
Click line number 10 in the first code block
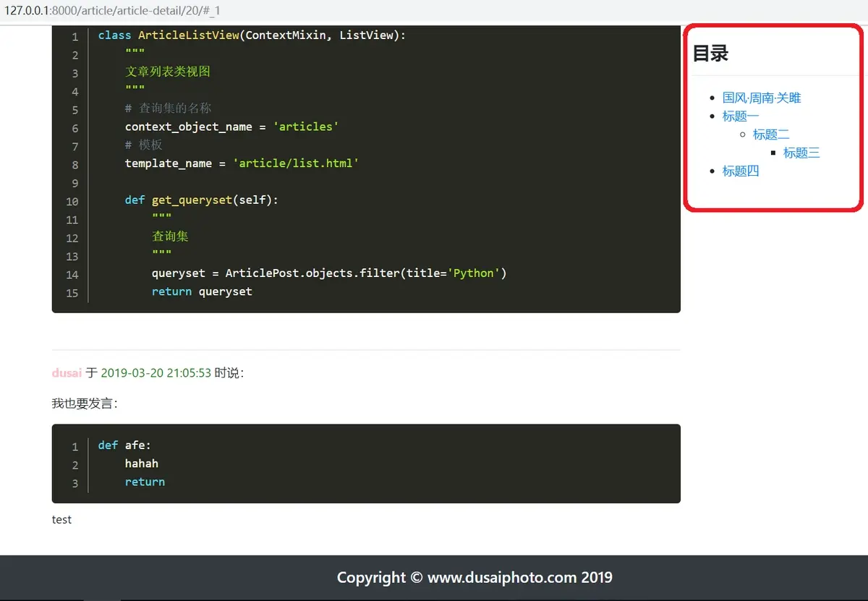click(x=72, y=201)
